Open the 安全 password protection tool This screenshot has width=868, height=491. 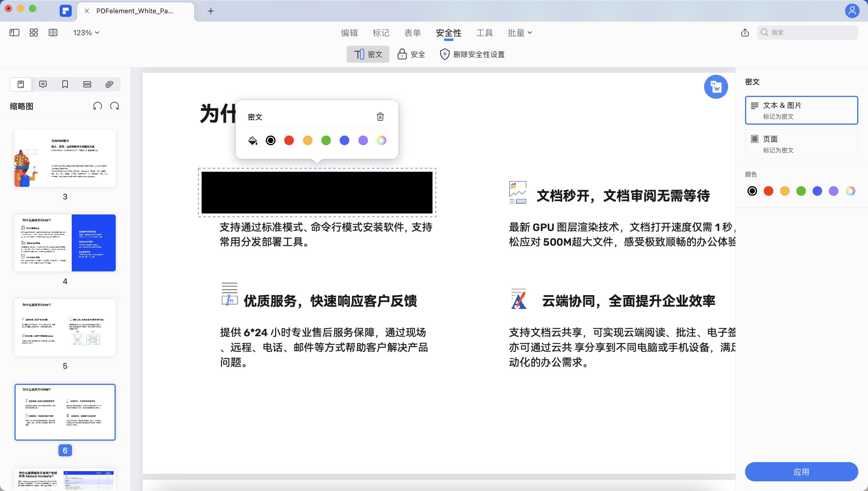click(411, 54)
